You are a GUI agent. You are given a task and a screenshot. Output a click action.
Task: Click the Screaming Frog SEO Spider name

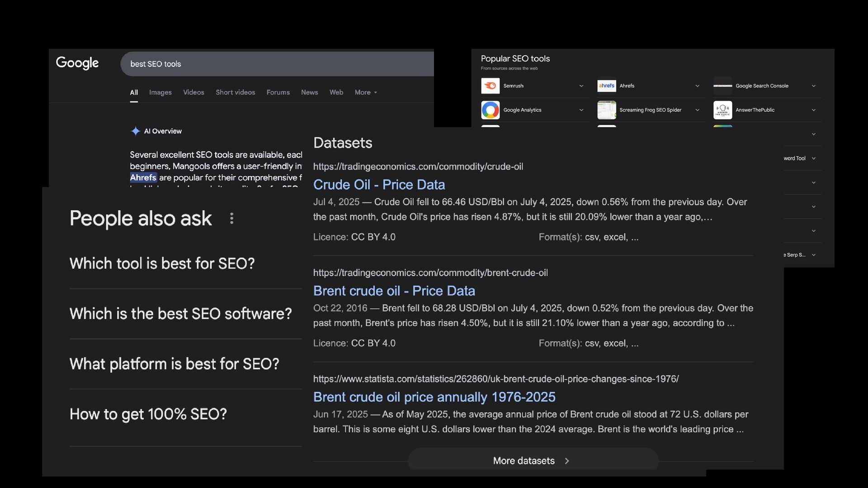(650, 110)
